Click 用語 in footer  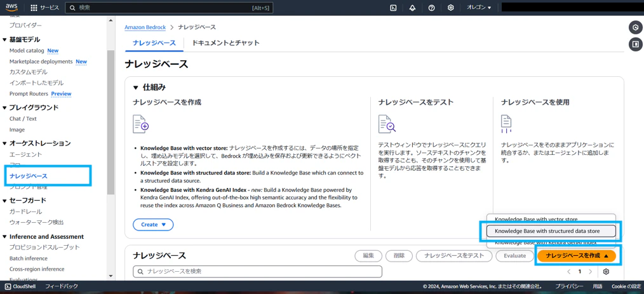pos(598,286)
